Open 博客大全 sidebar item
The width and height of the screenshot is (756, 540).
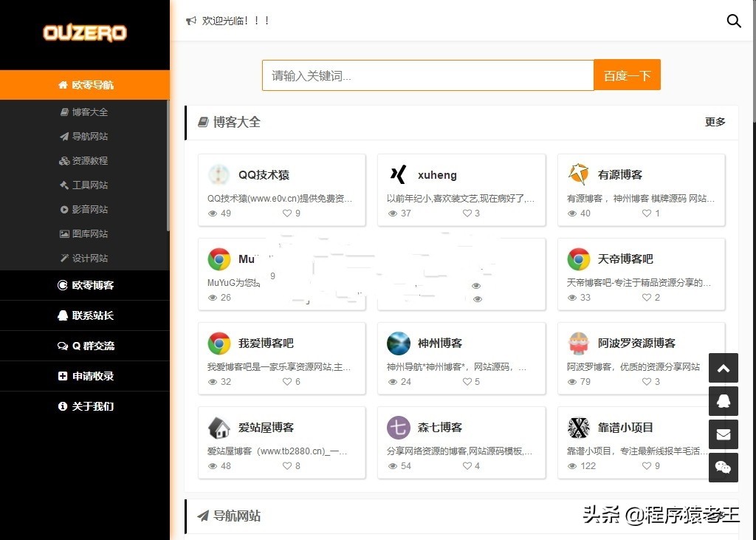click(x=84, y=112)
